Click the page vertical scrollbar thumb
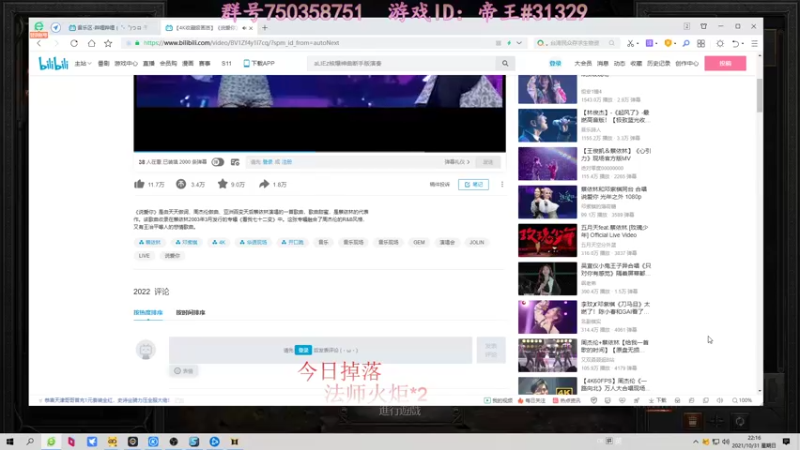 (760, 95)
